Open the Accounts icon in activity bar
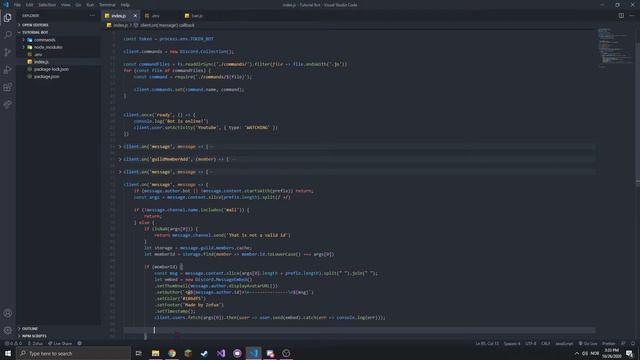Screen dimensions: 640x360 (x=8, y=313)
